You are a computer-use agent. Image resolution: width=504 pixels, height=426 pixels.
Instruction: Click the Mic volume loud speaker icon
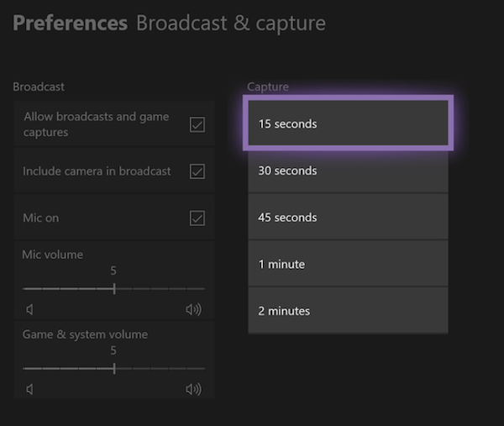pos(194,309)
